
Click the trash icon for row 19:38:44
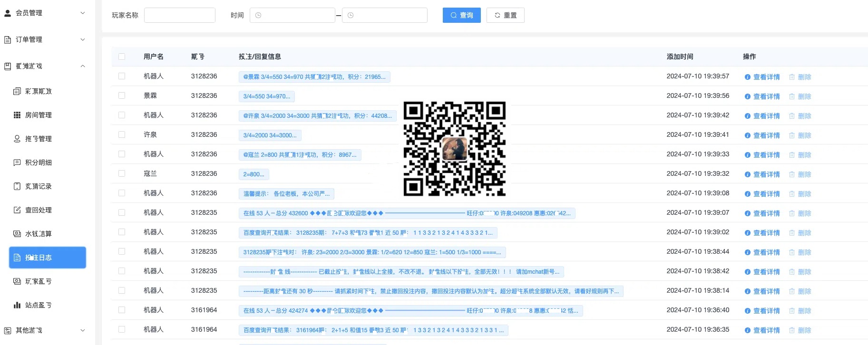point(792,252)
